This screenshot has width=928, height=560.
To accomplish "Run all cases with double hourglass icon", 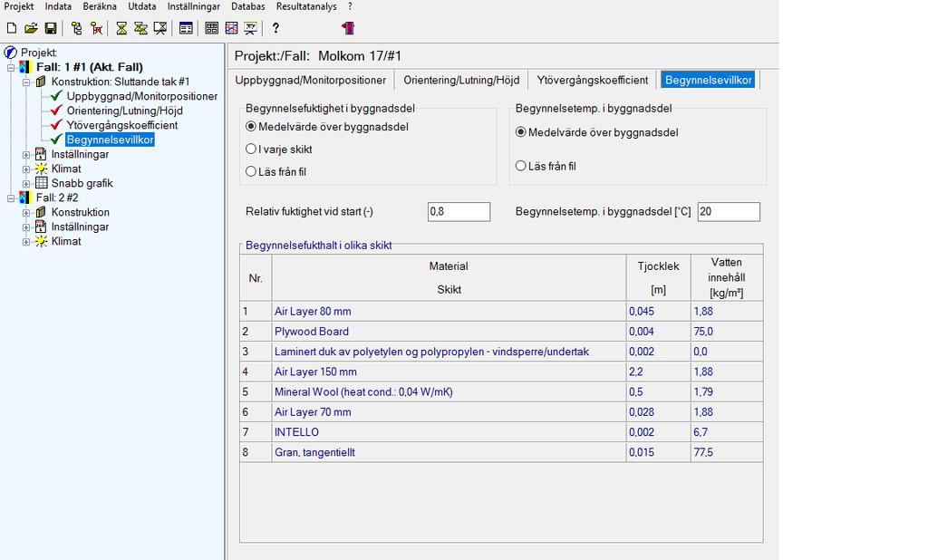I will tap(140, 28).
